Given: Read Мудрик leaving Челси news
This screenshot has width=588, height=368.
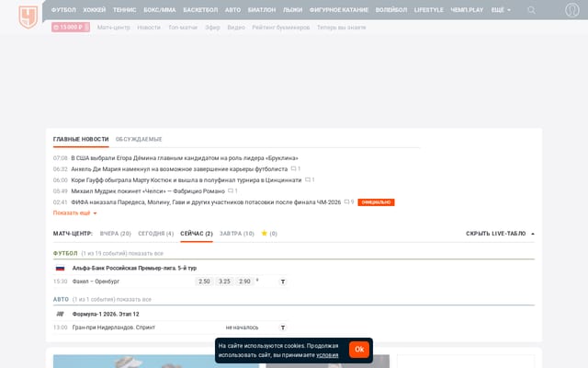Looking at the screenshot, I should pos(148,191).
